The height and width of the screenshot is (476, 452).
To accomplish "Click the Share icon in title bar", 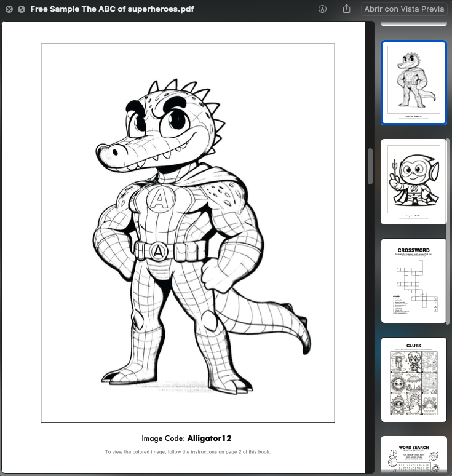I will pyautogui.click(x=346, y=9).
